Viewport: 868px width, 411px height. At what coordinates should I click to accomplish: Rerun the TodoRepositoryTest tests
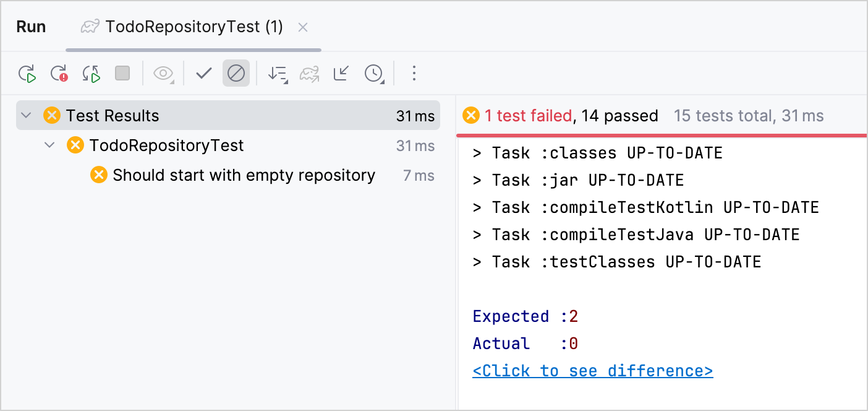coord(27,74)
